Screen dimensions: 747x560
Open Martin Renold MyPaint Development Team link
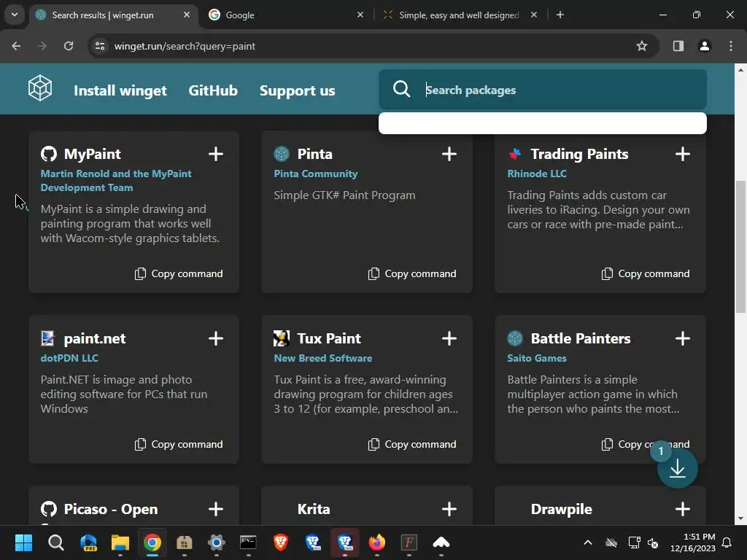pyautogui.click(x=116, y=181)
